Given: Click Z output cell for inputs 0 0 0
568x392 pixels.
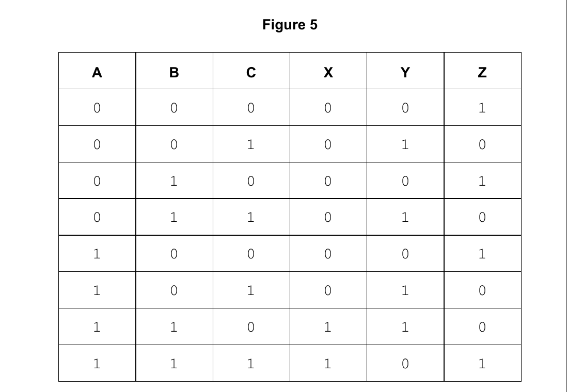Looking at the screenshot, I should [482, 107].
